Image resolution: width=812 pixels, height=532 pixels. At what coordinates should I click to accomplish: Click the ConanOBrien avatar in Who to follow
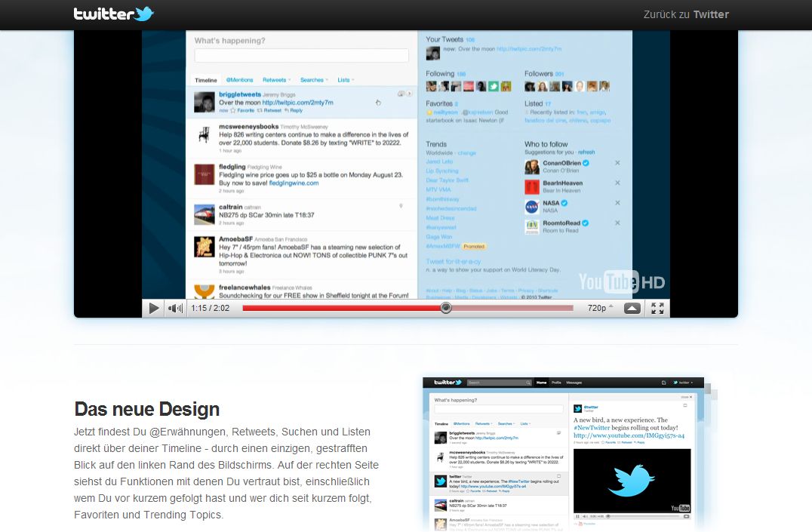tap(532, 167)
